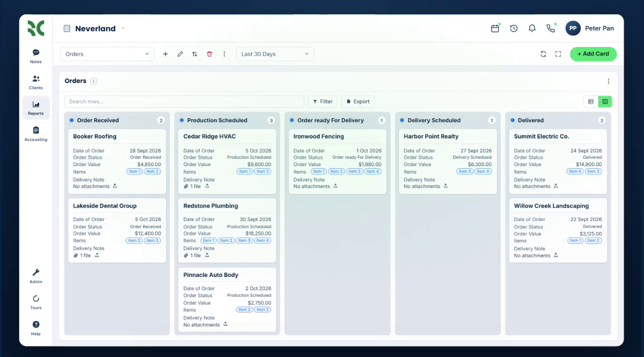Image resolution: width=644 pixels, height=357 pixels.
Task: Click the plus icon beside Orders dropdown
Action: (x=165, y=54)
